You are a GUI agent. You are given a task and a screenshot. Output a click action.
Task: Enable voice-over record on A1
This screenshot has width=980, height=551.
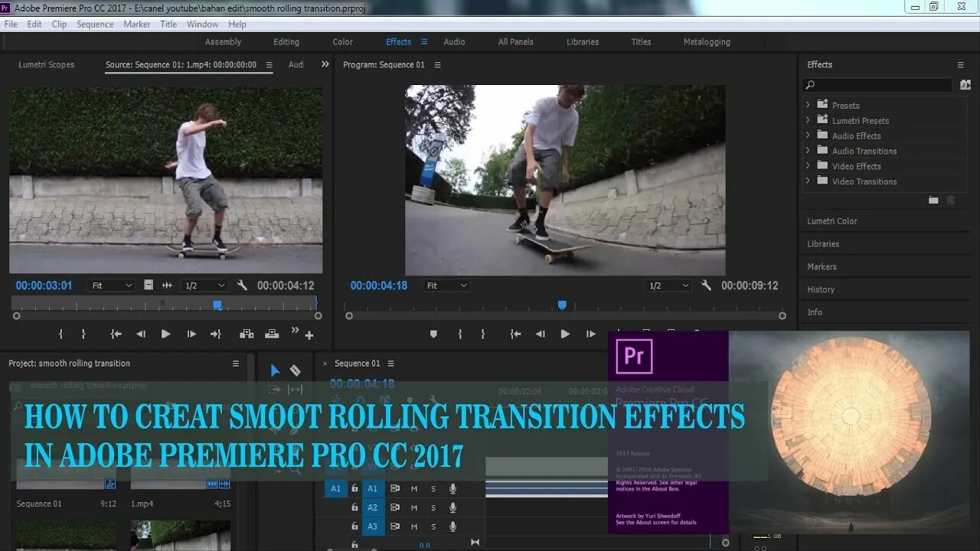(452, 488)
